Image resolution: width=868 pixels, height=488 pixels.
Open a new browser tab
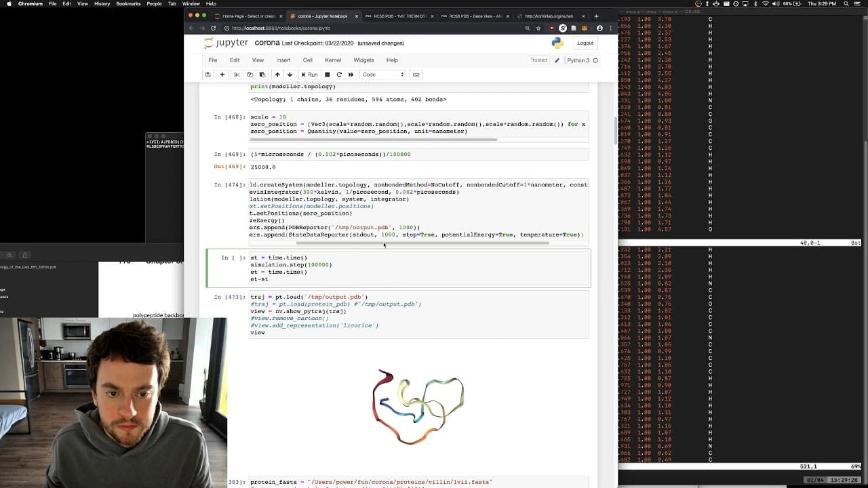pyautogui.click(x=596, y=16)
